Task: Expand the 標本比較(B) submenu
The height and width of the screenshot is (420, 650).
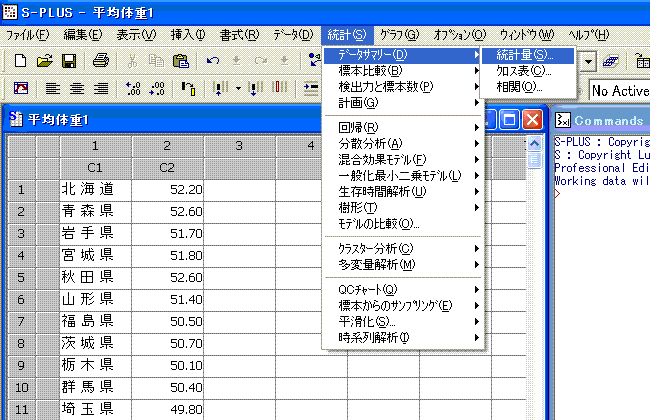Action: (403, 70)
